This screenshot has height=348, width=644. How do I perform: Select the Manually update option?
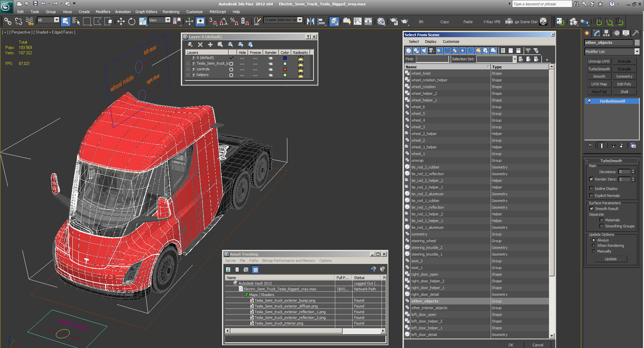[594, 251]
